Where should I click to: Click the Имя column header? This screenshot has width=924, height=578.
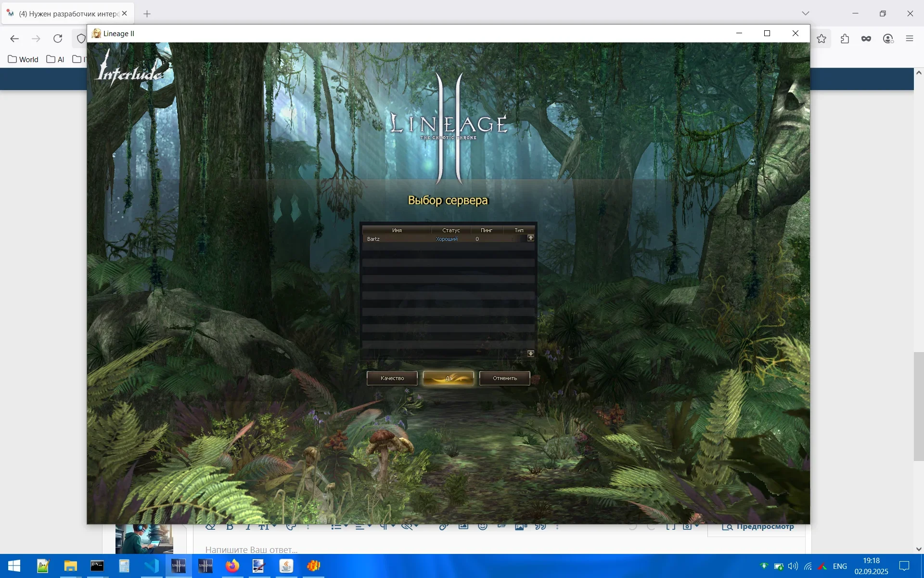pyautogui.click(x=397, y=230)
